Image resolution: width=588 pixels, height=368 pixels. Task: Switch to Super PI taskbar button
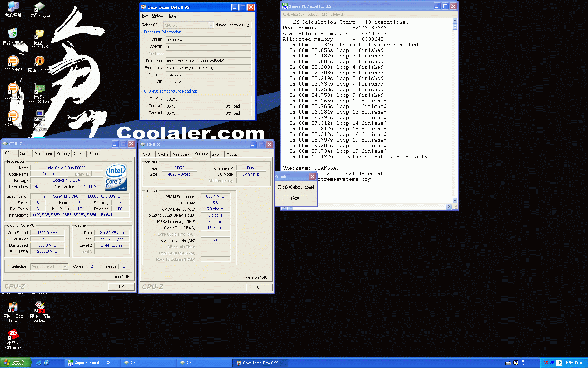pyautogui.click(x=92, y=363)
